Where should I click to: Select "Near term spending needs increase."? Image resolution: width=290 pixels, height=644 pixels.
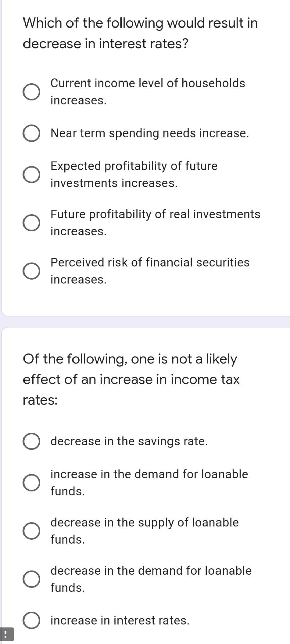coord(31,133)
